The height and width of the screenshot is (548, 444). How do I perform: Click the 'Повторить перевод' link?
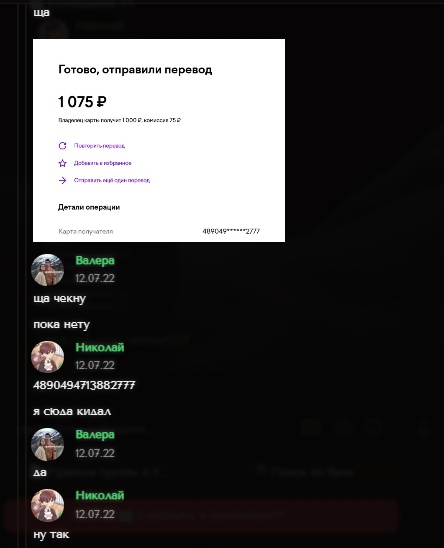point(99,146)
